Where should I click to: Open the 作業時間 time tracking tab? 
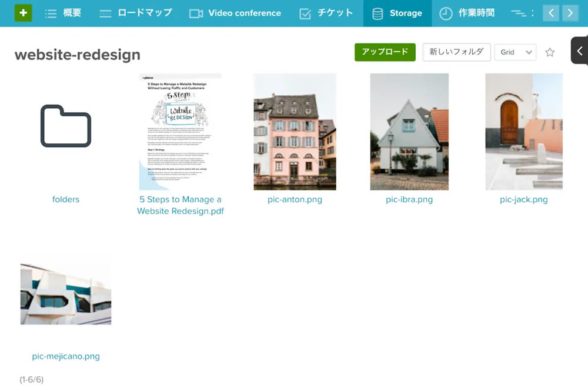467,13
